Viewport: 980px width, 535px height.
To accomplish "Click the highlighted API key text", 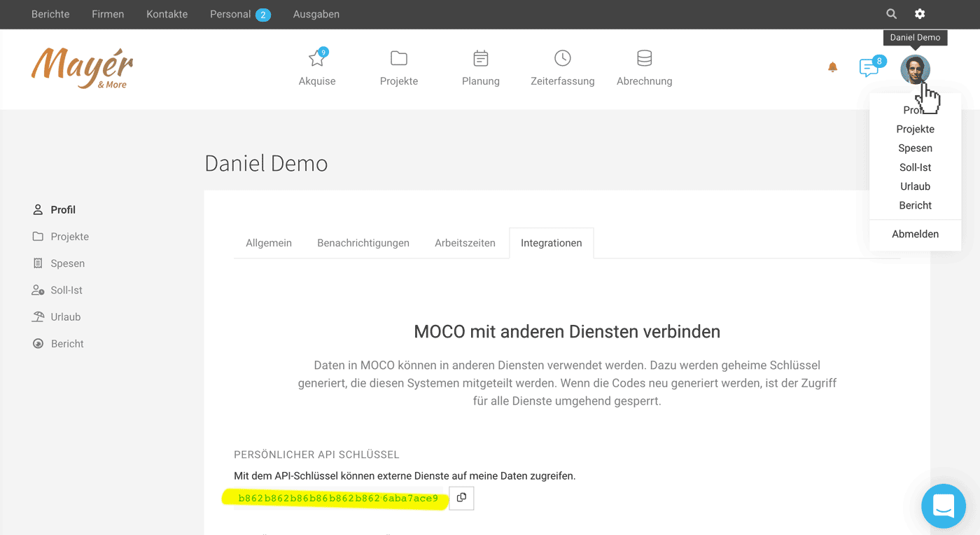I will pos(338,498).
